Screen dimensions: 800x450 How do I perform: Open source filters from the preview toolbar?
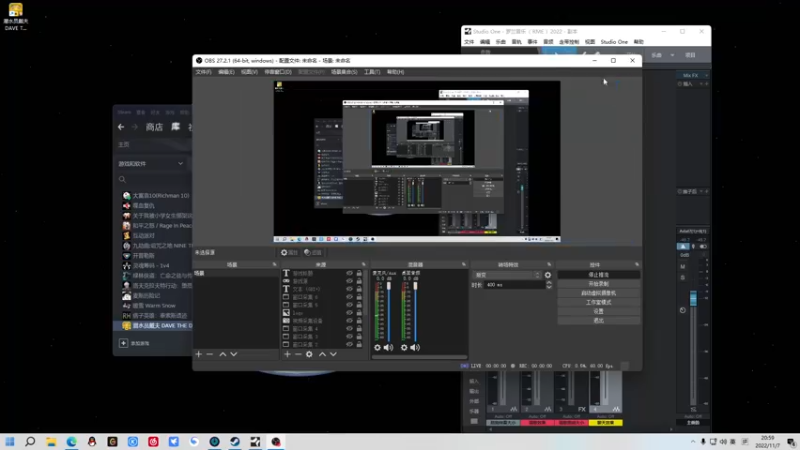pyautogui.click(x=313, y=253)
